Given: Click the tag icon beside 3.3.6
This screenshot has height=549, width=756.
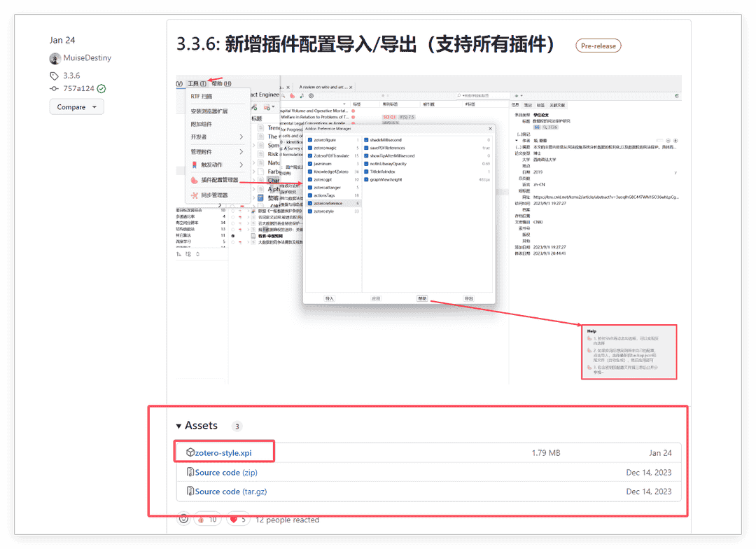Looking at the screenshot, I should pos(55,76).
